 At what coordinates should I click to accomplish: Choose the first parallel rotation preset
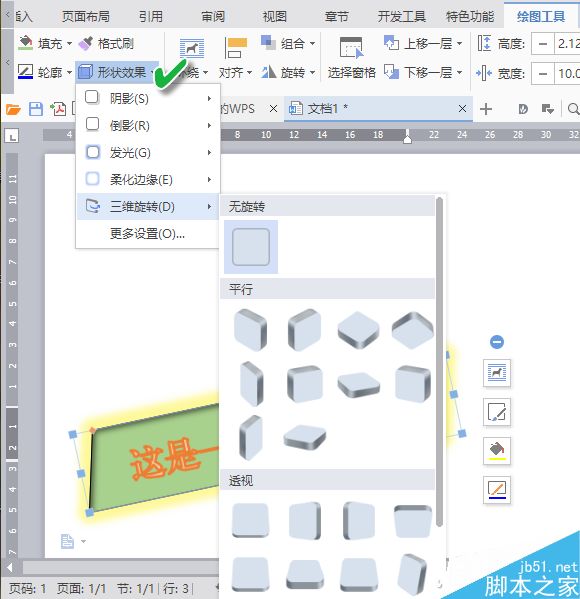coord(251,330)
